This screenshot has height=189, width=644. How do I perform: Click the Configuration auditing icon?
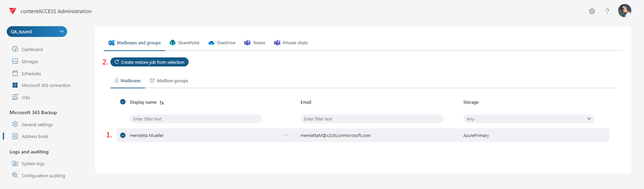coord(15,175)
